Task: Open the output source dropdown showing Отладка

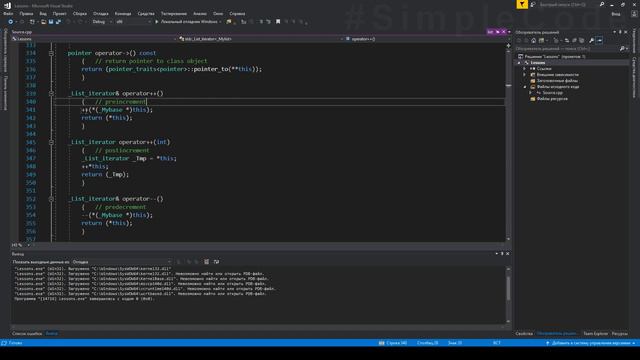Action: click(x=122, y=262)
